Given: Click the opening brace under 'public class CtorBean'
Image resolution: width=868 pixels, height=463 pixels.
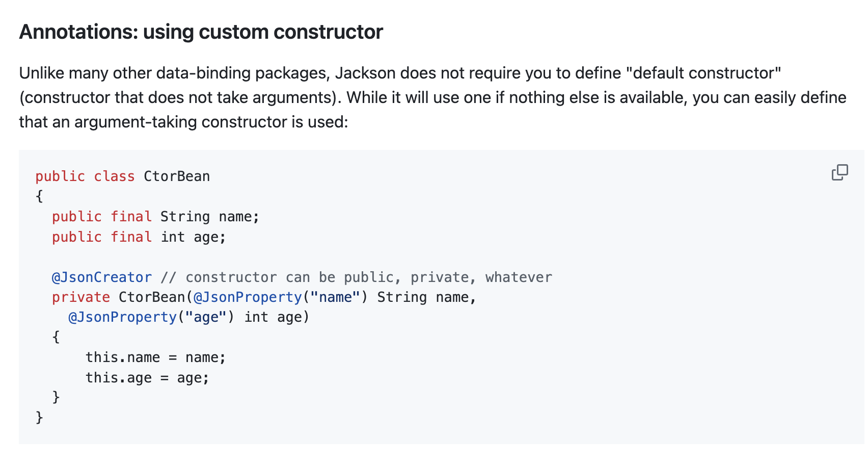Looking at the screenshot, I should 39,196.
